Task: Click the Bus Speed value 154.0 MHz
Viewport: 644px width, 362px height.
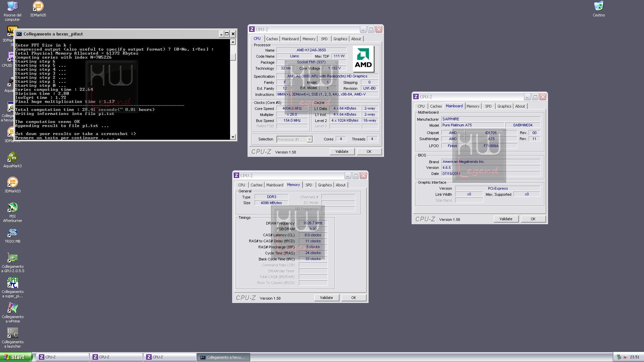Action: [x=292, y=120]
